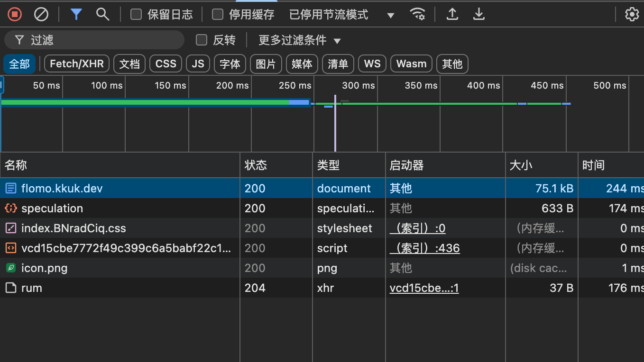Expand 更多过滤条件 options
Viewport: 644px width, 362px height.
pyautogui.click(x=300, y=40)
